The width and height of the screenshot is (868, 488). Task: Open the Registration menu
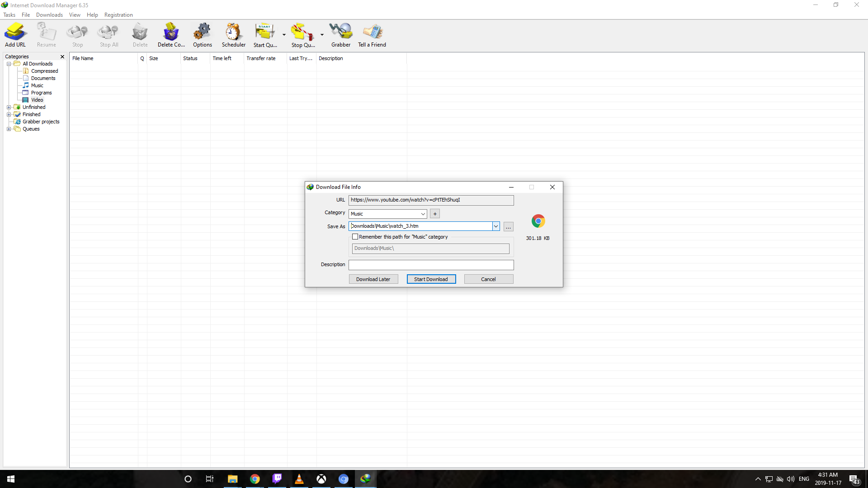click(x=118, y=15)
